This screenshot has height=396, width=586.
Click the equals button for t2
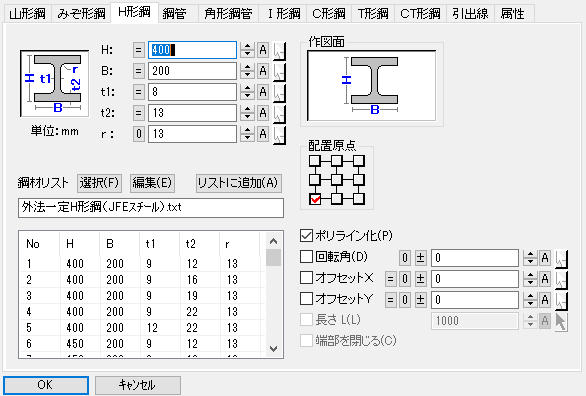pos(139,113)
